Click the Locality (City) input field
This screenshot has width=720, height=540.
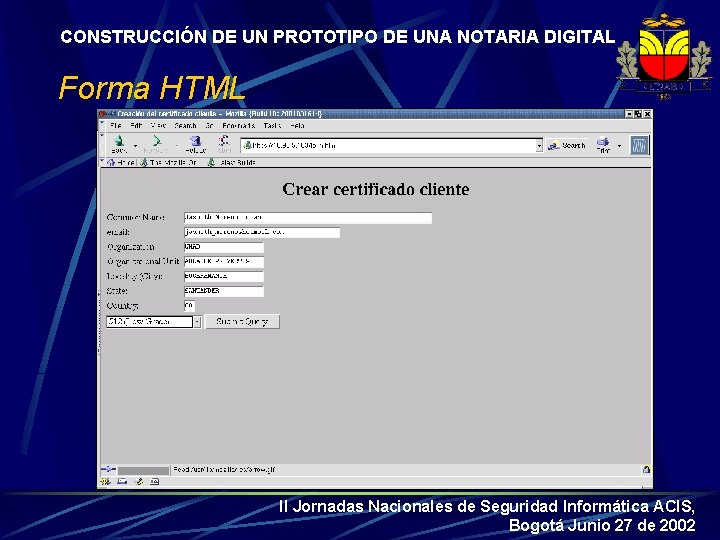pos(224,276)
